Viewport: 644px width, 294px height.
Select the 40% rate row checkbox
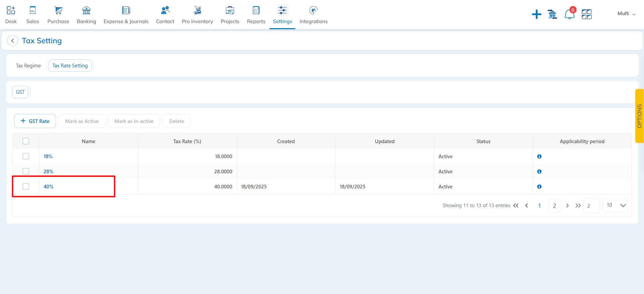(x=26, y=186)
